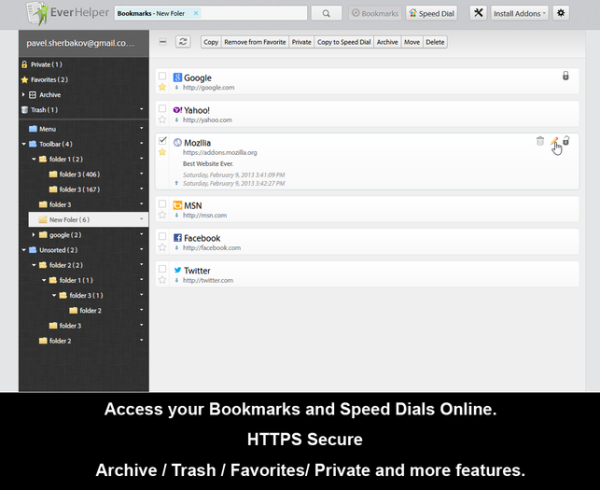The image size is (600, 490).
Task: Star the Yahoo! bookmark
Action: 162,119
